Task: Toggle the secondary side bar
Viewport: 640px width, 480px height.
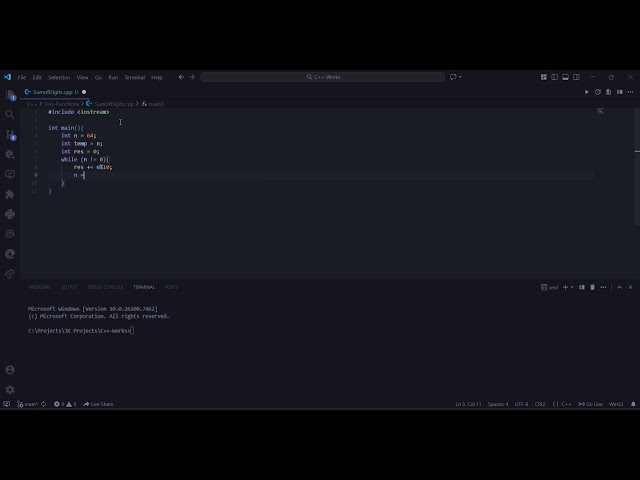Action: 576,77
